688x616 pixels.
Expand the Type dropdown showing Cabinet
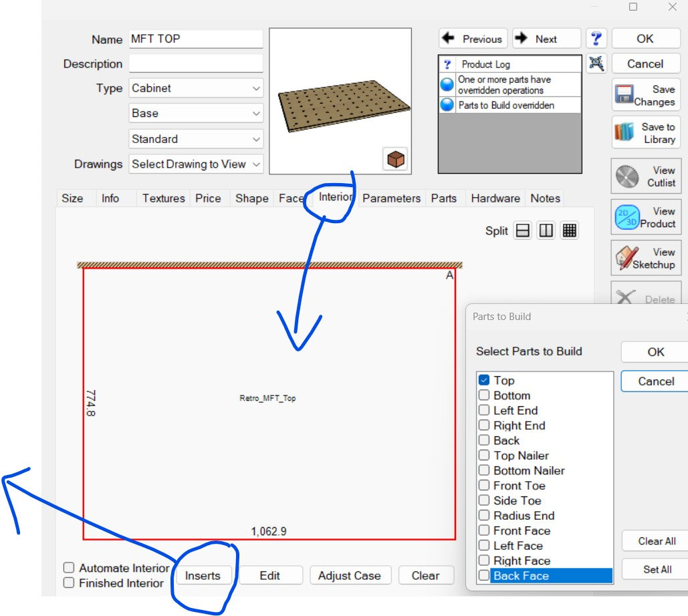pos(196,88)
